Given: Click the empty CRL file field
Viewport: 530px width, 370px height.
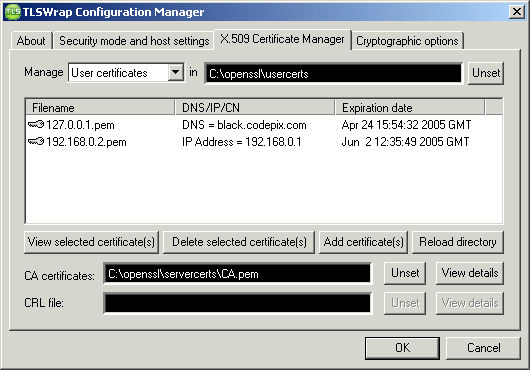Looking at the screenshot, I should pyautogui.click(x=238, y=303).
